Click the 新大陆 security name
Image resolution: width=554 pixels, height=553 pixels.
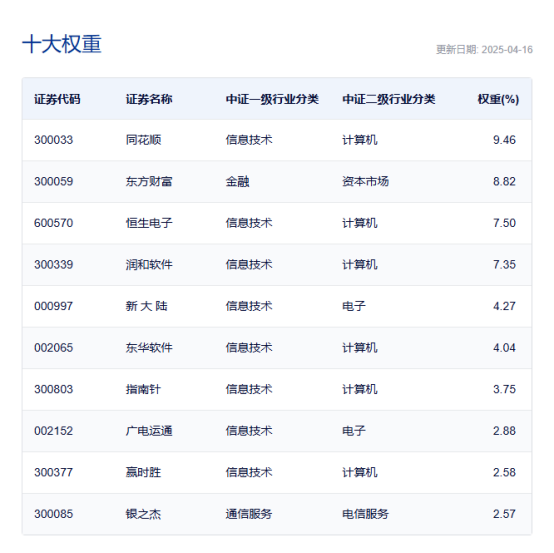(x=147, y=306)
